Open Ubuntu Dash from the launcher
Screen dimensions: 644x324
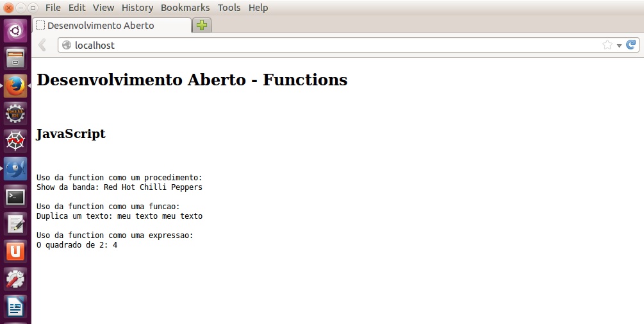[15, 30]
